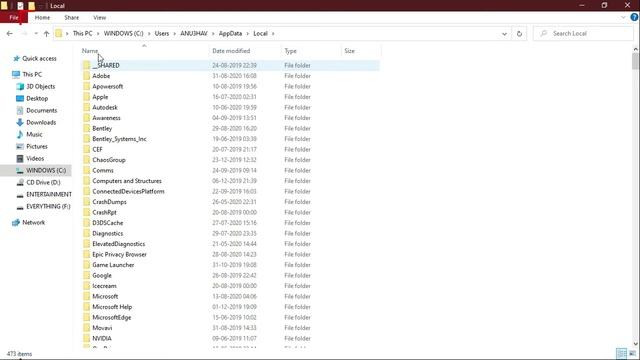Select the Movavi folder name

tap(102, 328)
